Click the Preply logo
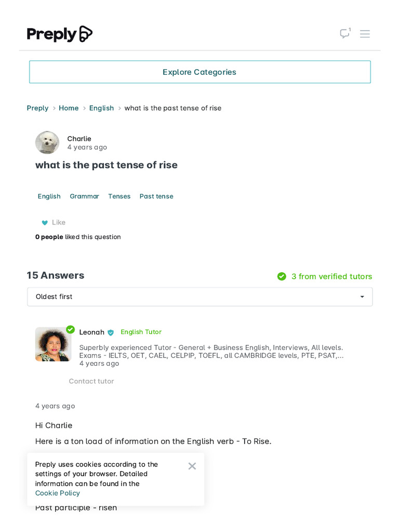The image size is (399, 532). coord(60,34)
